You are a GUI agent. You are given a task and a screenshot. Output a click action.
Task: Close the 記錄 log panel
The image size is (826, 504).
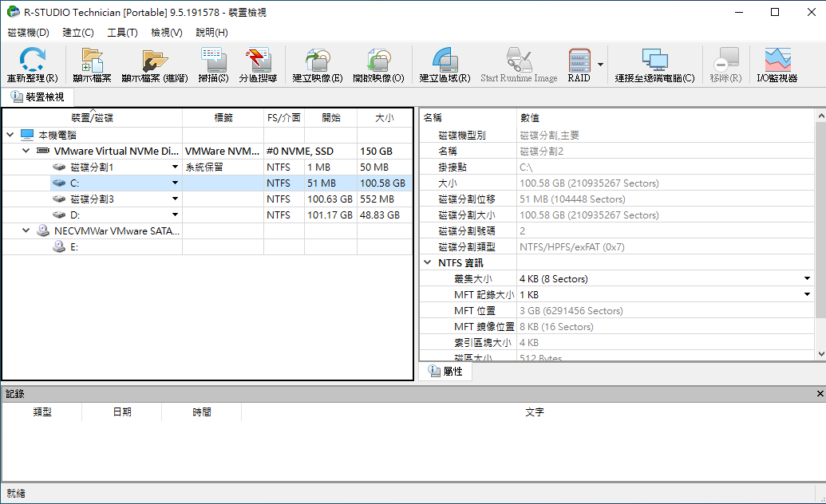tap(820, 393)
